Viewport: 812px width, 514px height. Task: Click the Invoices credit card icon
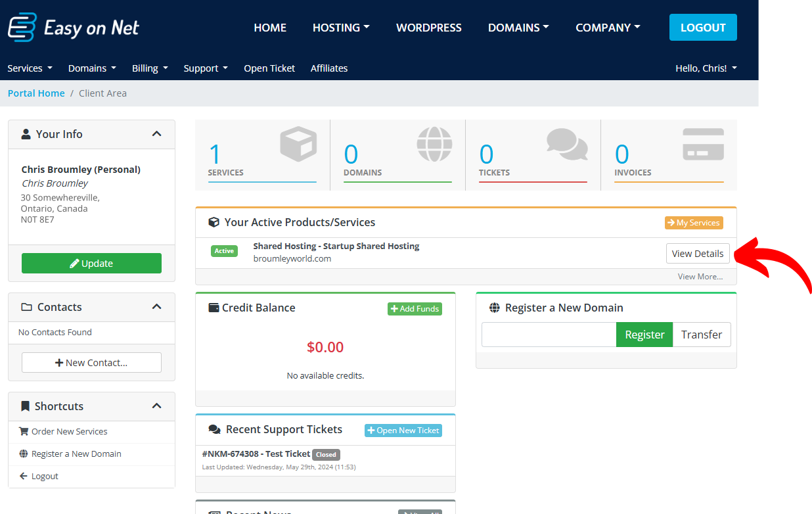(702, 143)
